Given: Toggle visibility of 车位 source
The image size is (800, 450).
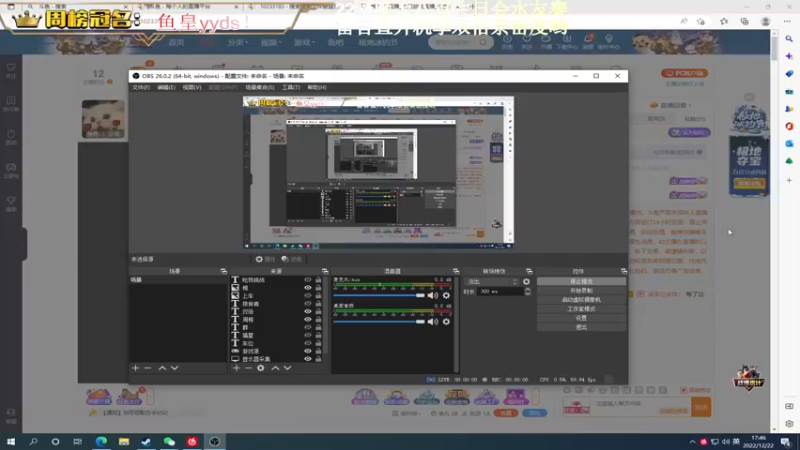Looking at the screenshot, I should coord(308,343).
